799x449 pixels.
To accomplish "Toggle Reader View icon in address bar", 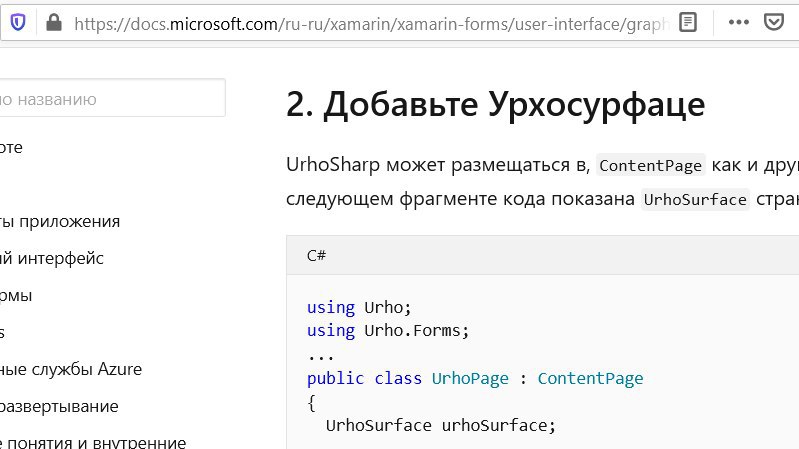I will 687,22.
